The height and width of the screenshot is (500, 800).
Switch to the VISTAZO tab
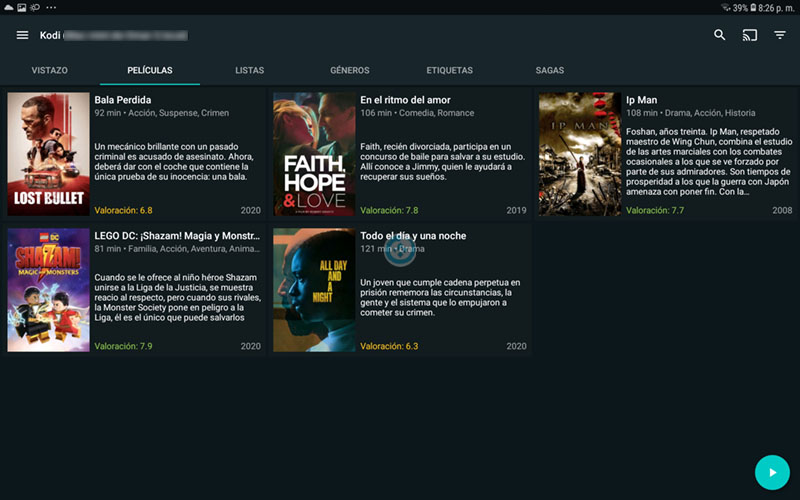click(x=49, y=71)
